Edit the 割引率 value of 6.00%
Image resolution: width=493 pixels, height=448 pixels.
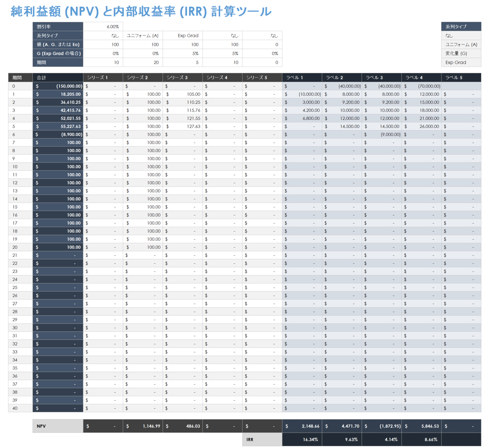103,27
